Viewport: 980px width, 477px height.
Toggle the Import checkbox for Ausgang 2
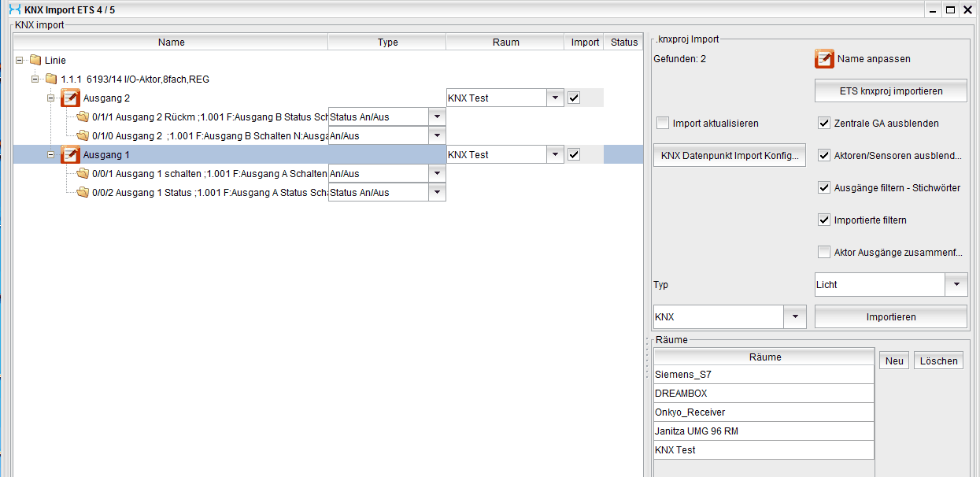[574, 98]
